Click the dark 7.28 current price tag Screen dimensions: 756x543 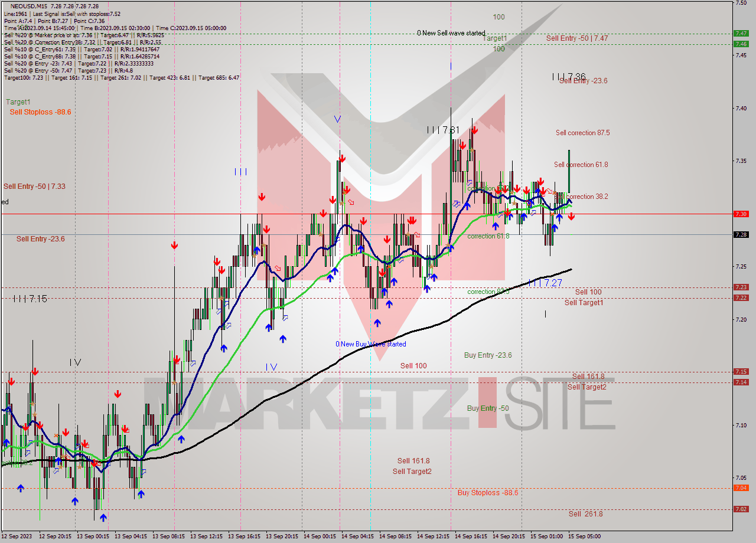click(741, 234)
